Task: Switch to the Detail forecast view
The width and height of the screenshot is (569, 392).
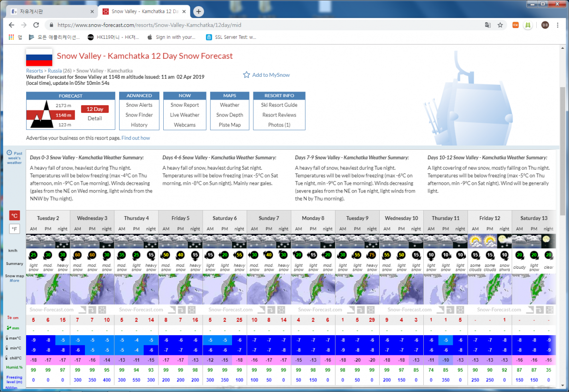Action: [95, 119]
